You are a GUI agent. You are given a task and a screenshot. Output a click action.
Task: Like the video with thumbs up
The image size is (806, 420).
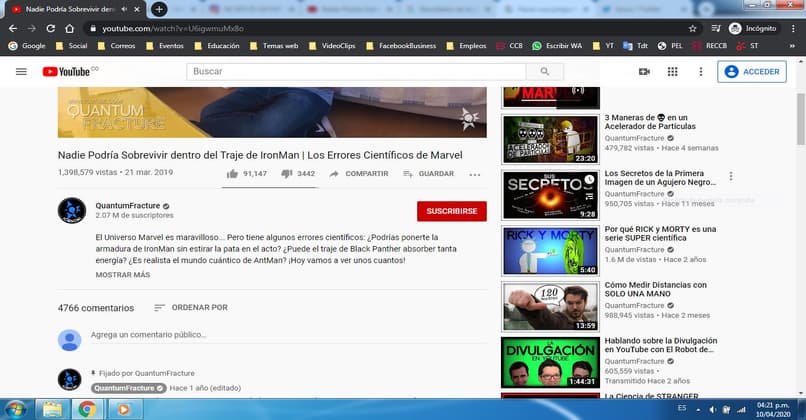pos(233,174)
